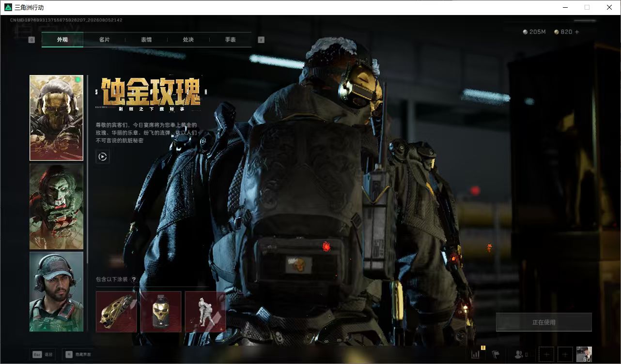The image size is (621, 364).
Task: Switch to the 外观 tab
Action: [x=62, y=40]
